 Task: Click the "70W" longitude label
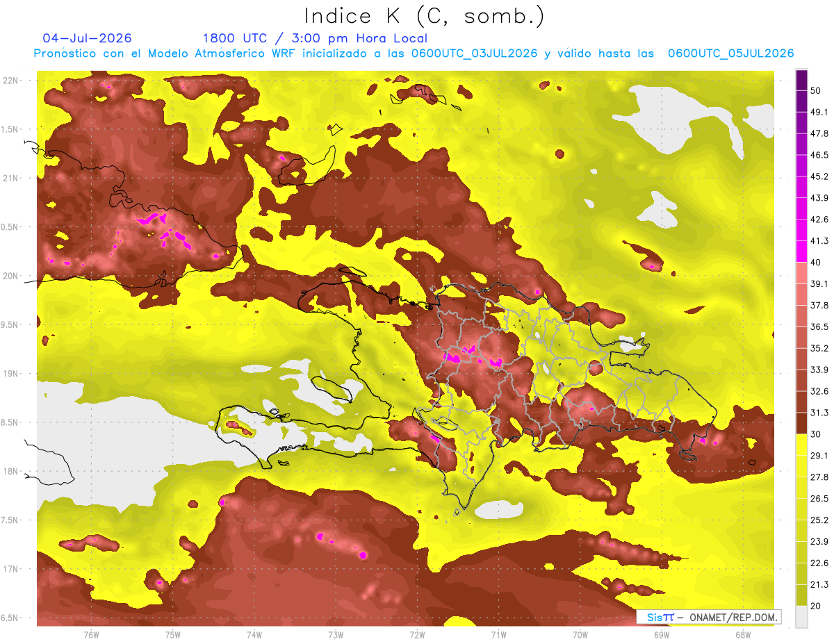(580, 634)
